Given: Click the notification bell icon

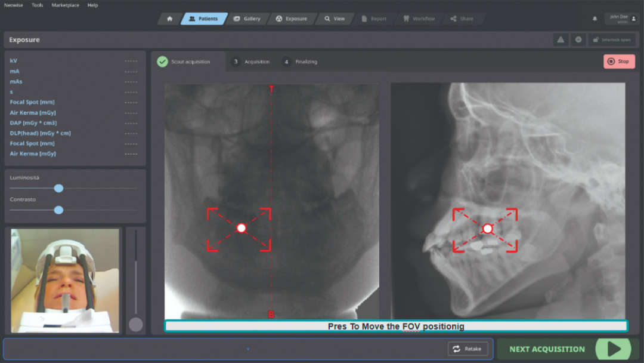Looking at the screenshot, I should tap(594, 19).
